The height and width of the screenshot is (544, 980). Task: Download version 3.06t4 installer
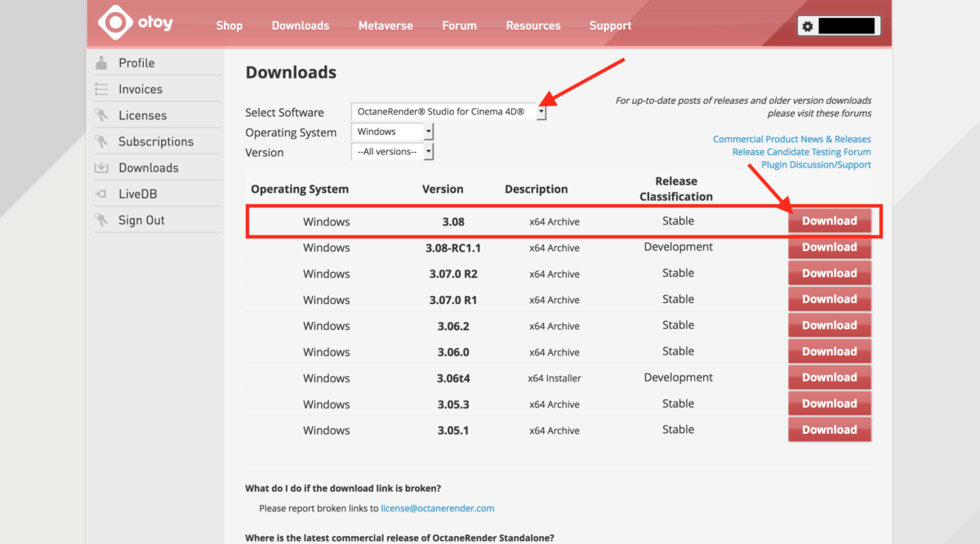tap(830, 378)
